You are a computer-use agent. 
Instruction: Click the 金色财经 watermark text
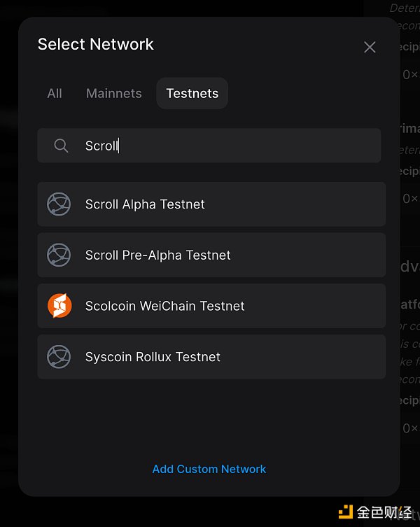[x=384, y=512]
